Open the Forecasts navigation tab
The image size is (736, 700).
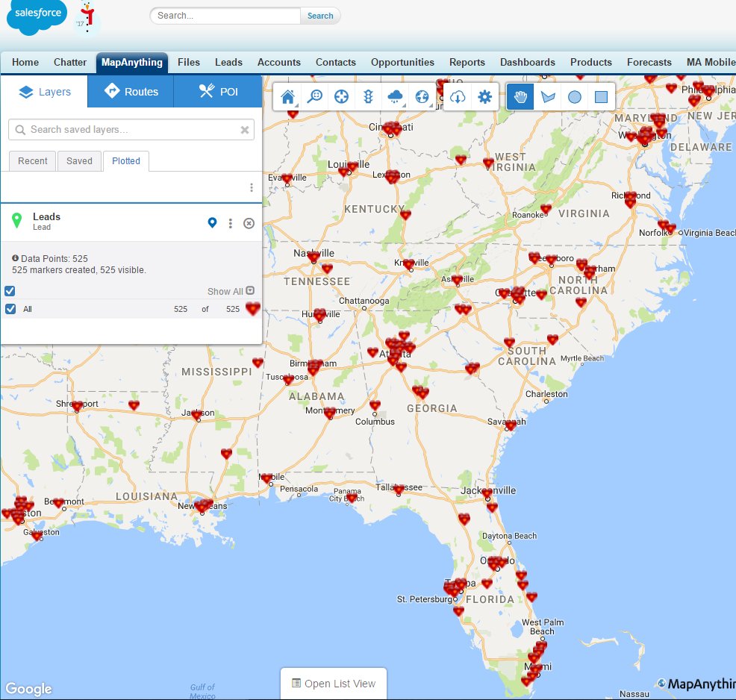click(x=649, y=63)
